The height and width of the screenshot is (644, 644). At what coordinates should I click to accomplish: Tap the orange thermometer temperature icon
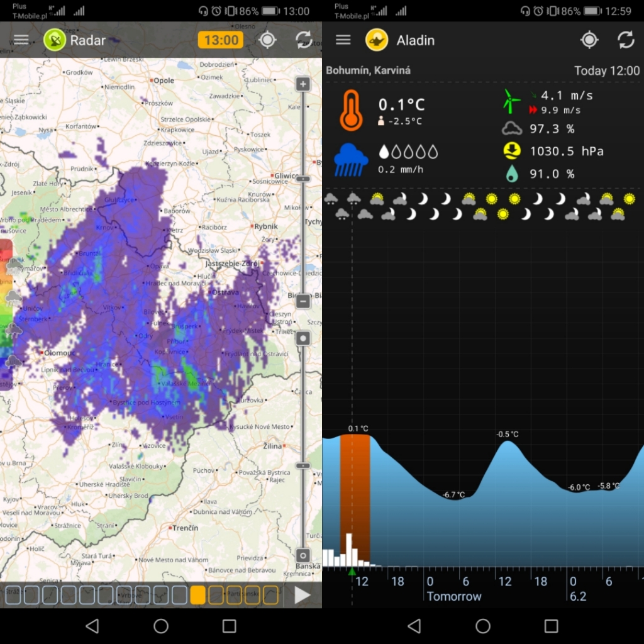[x=351, y=110]
